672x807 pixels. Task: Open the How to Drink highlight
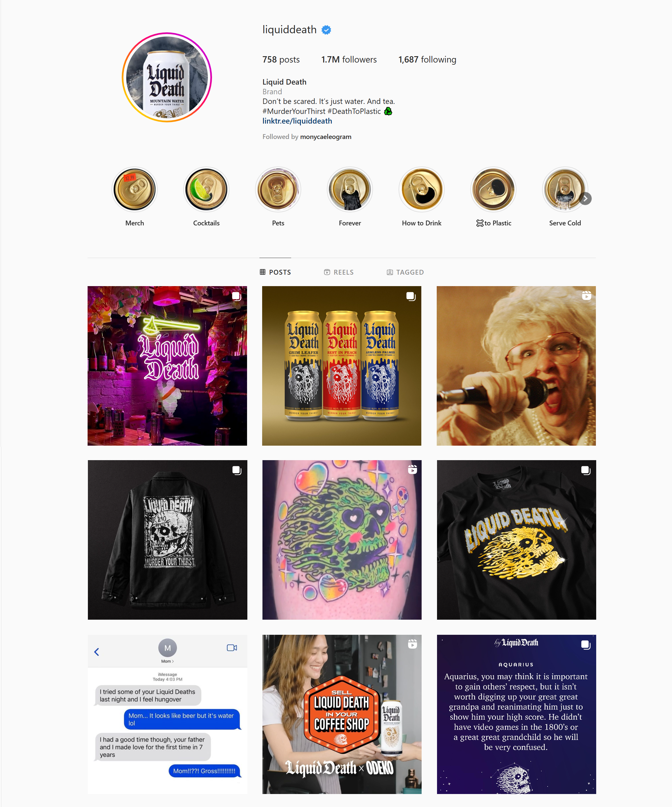tap(422, 189)
